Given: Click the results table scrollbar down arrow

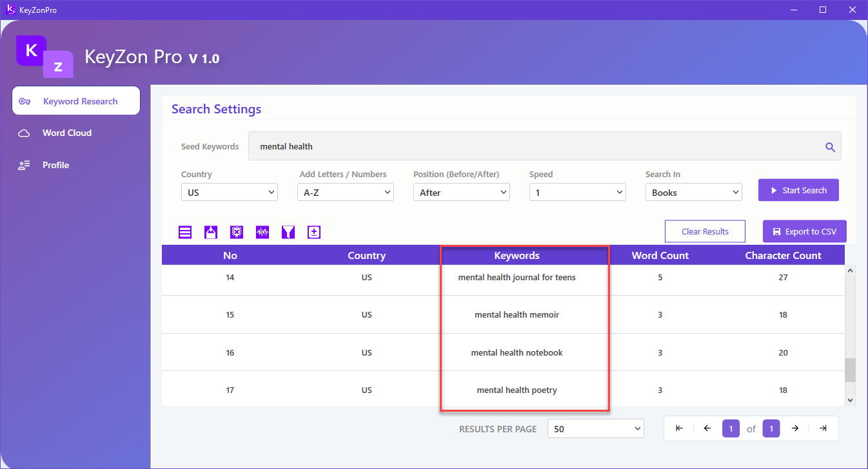Looking at the screenshot, I should [x=850, y=400].
